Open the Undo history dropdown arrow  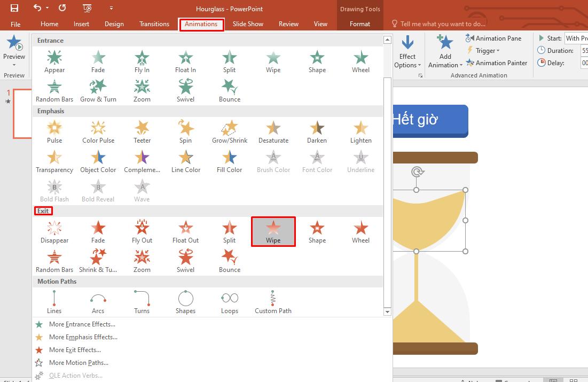[47, 8]
